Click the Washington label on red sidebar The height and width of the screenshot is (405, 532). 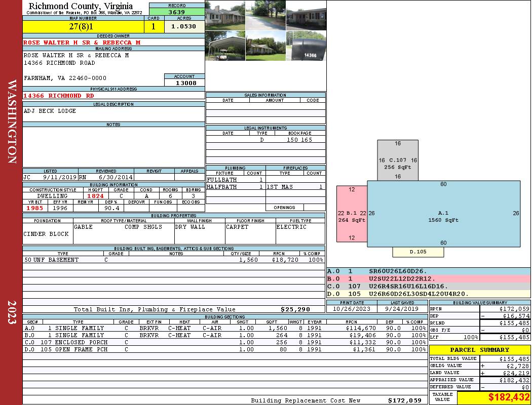[12, 121]
